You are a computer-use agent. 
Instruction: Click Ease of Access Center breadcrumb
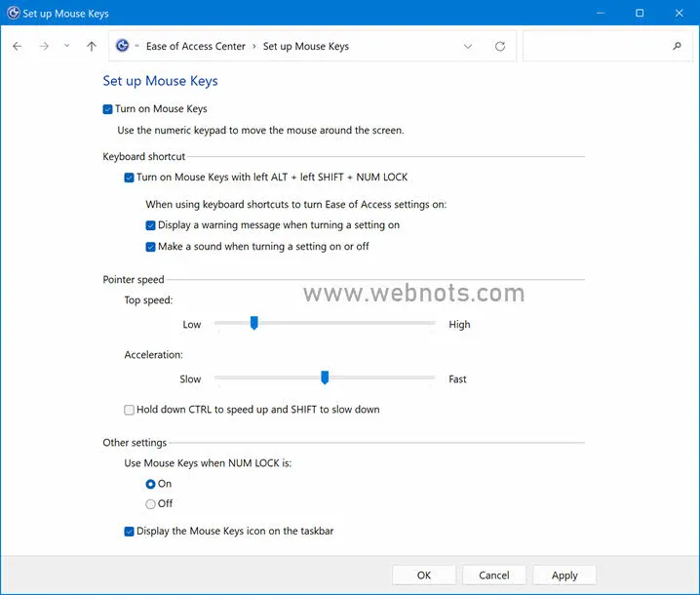click(x=195, y=46)
